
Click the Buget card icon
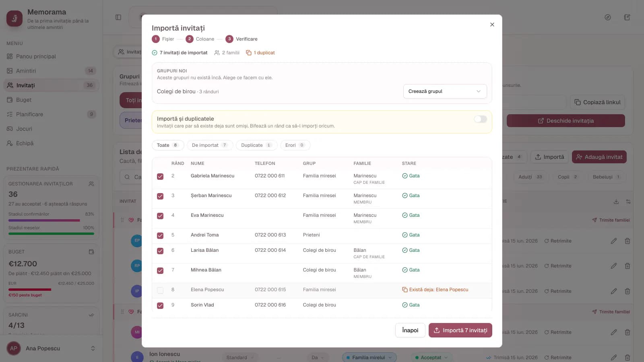pyautogui.click(x=91, y=252)
